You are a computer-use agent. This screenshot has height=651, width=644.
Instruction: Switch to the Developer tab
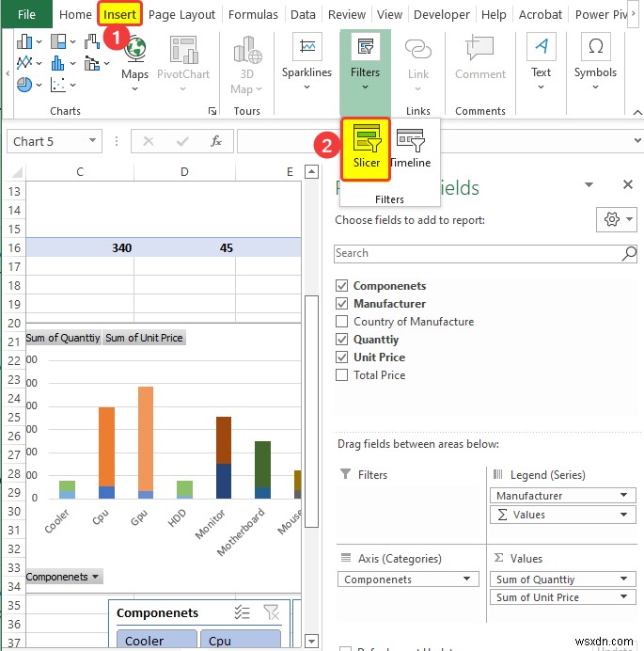point(442,14)
